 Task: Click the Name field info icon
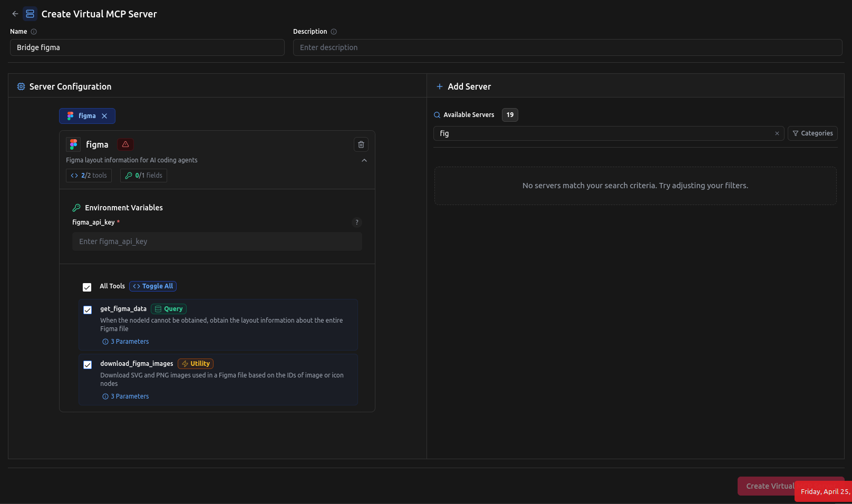(34, 32)
